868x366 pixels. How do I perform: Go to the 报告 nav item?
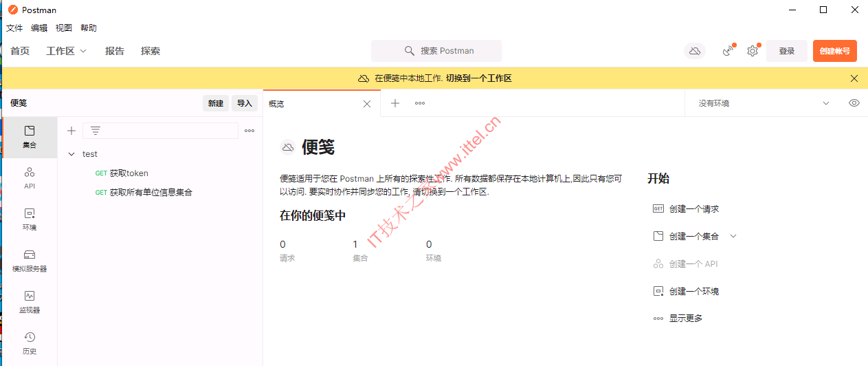coord(115,51)
